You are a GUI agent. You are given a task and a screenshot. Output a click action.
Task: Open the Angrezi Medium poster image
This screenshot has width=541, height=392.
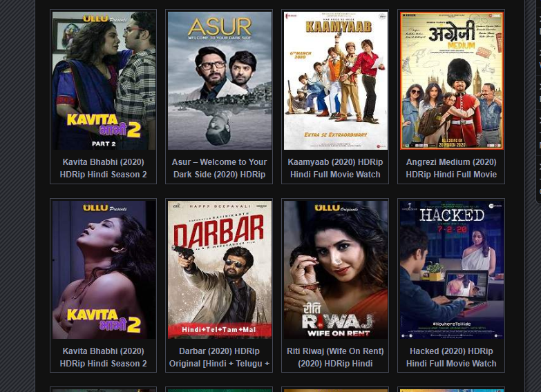pyautogui.click(x=451, y=81)
